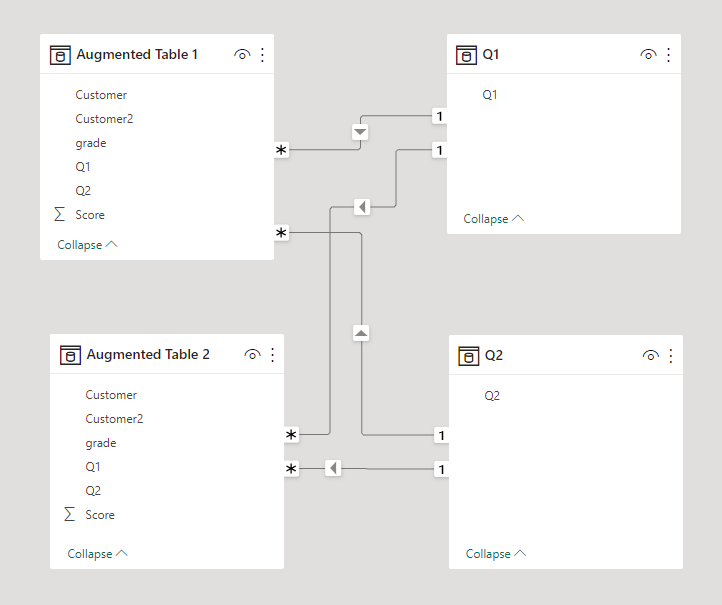
Task: Select Q2 field in Augmented Table 1
Action: 83,191
